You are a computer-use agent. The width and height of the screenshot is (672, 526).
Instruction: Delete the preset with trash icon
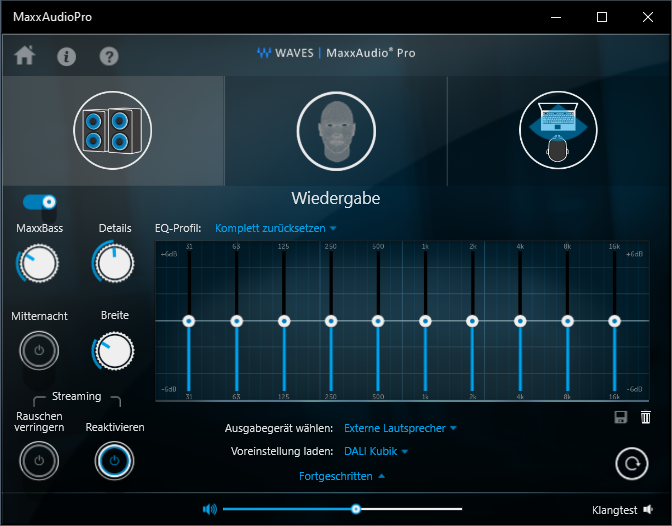click(x=646, y=417)
